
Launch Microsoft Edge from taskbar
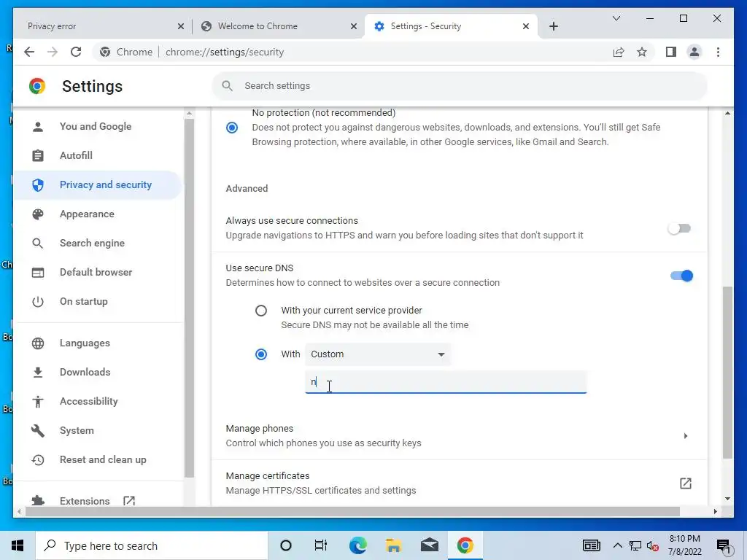(357, 545)
